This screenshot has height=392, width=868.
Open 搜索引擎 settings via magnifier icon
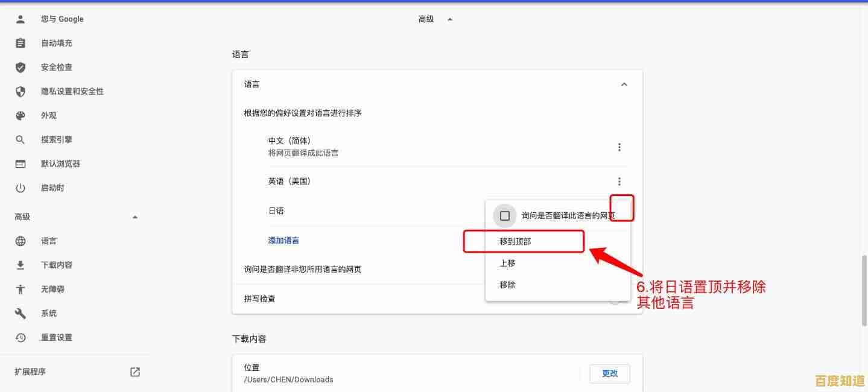[x=20, y=139]
